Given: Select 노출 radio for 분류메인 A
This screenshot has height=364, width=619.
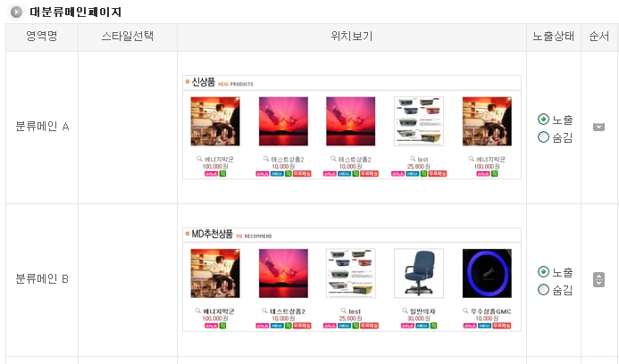Looking at the screenshot, I should click(543, 119).
